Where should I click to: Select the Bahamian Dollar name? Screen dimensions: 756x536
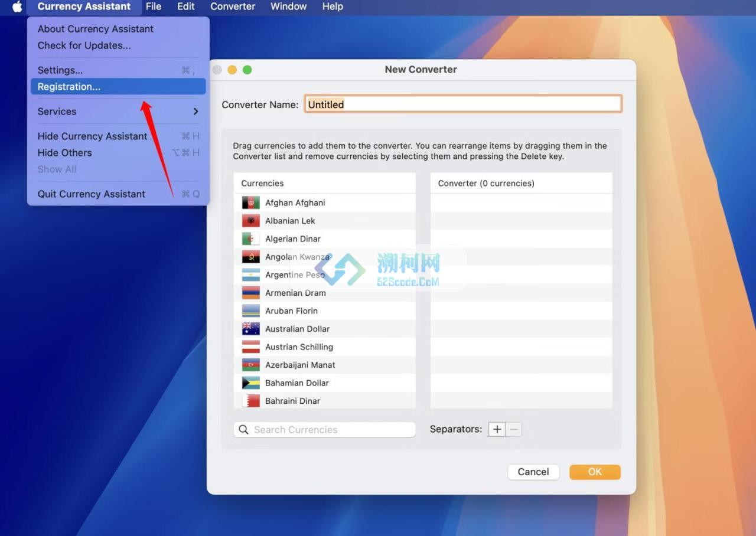click(297, 383)
